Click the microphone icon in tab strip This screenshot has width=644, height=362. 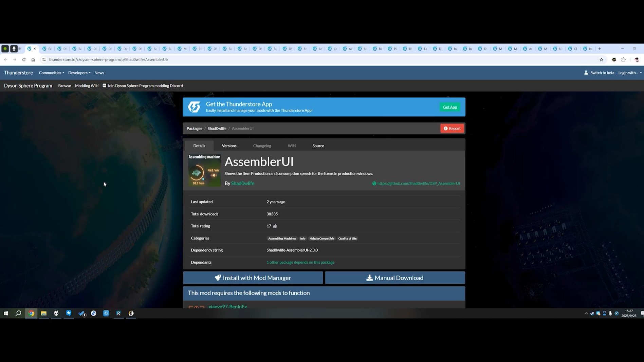coord(14,49)
